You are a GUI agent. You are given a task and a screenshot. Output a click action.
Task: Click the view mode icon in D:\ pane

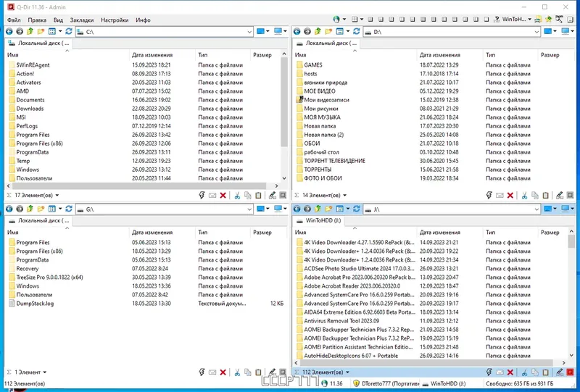coord(339,32)
